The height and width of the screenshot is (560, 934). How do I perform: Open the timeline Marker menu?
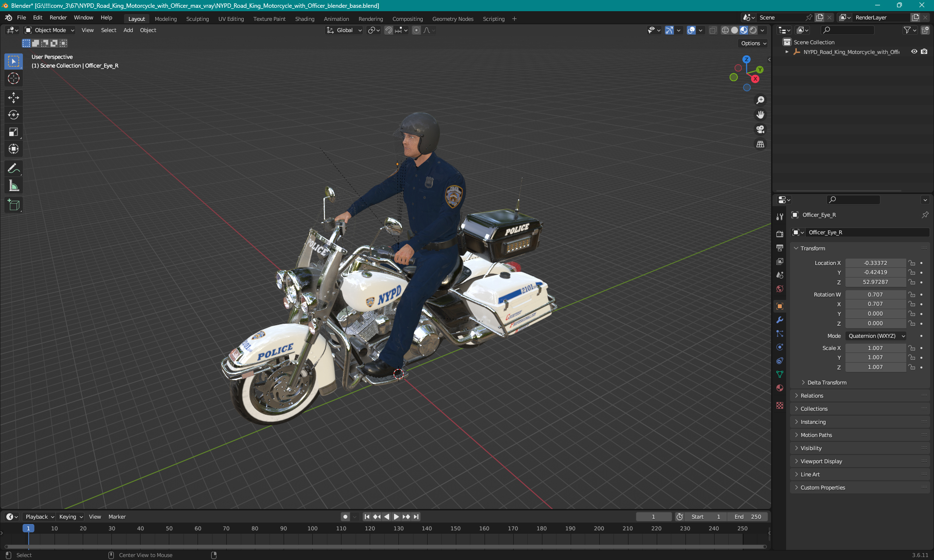(117, 517)
